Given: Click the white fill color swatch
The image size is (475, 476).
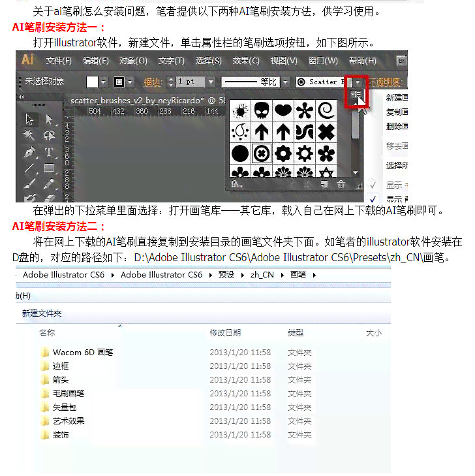Looking at the screenshot, I should [x=92, y=82].
